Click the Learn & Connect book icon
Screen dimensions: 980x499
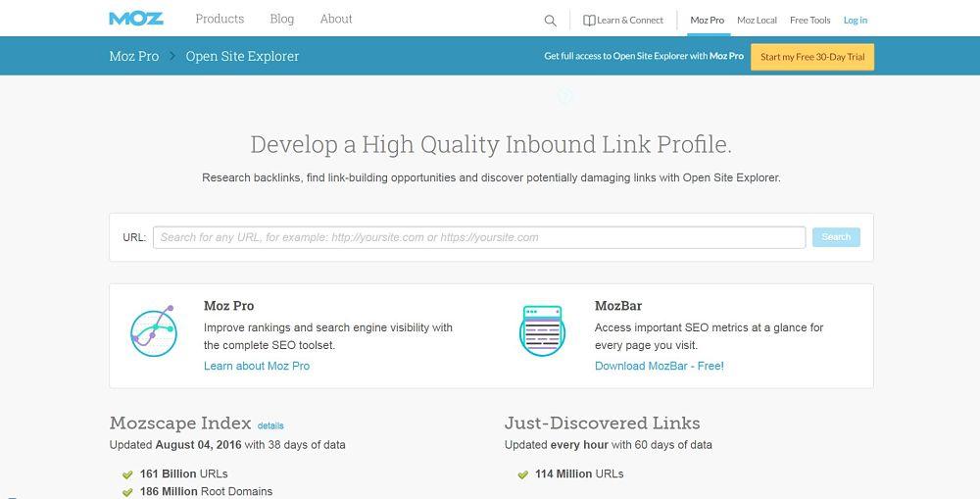pyautogui.click(x=589, y=21)
